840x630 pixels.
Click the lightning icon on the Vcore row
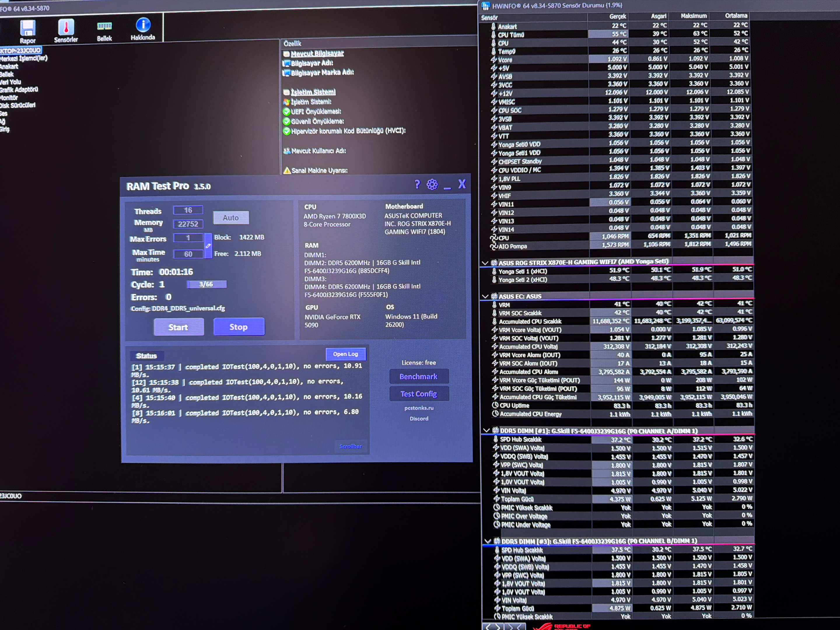(x=494, y=60)
